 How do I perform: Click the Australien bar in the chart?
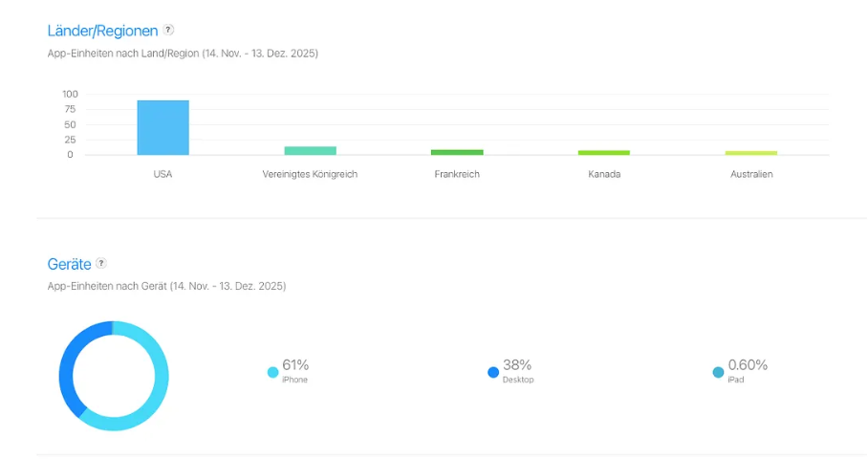coord(751,152)
